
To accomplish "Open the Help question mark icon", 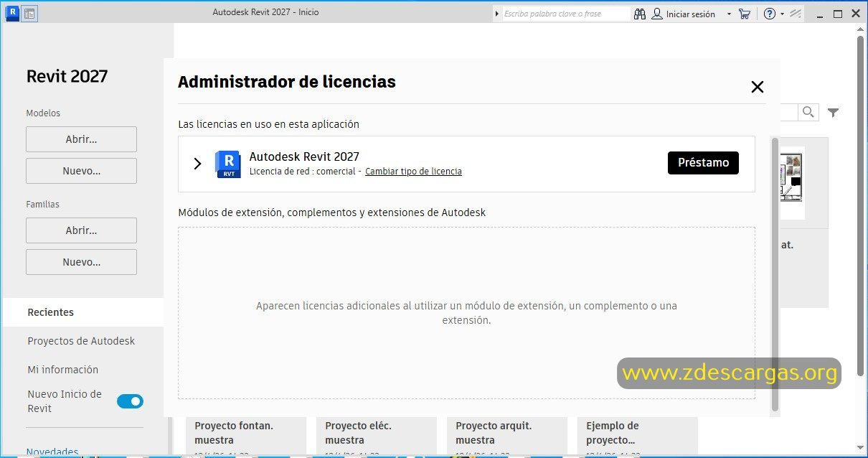I will (x=770, y=14).
